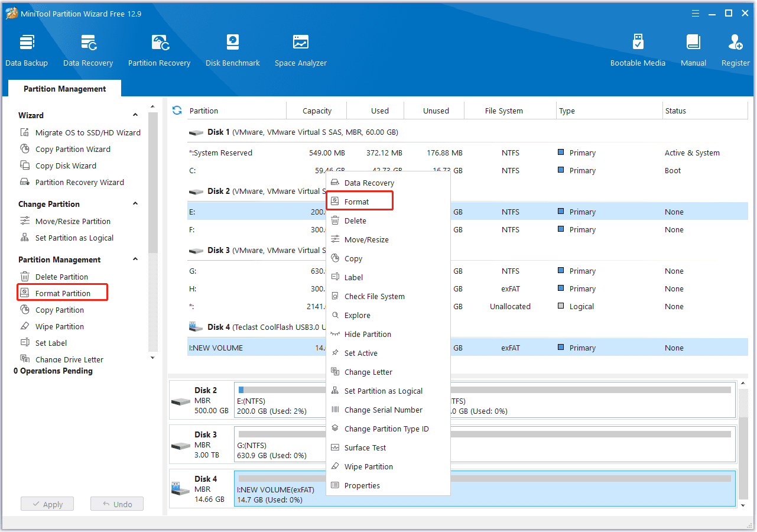Select Copy in context menu

(388, 258)
